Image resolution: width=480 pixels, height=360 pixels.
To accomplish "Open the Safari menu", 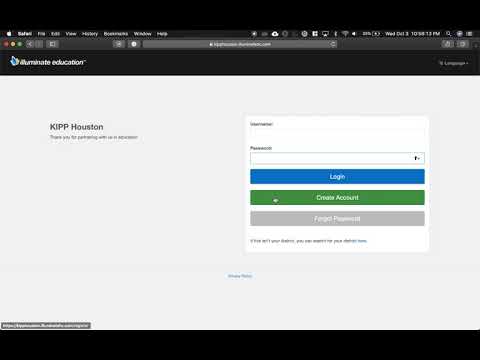I will [25, 34].
